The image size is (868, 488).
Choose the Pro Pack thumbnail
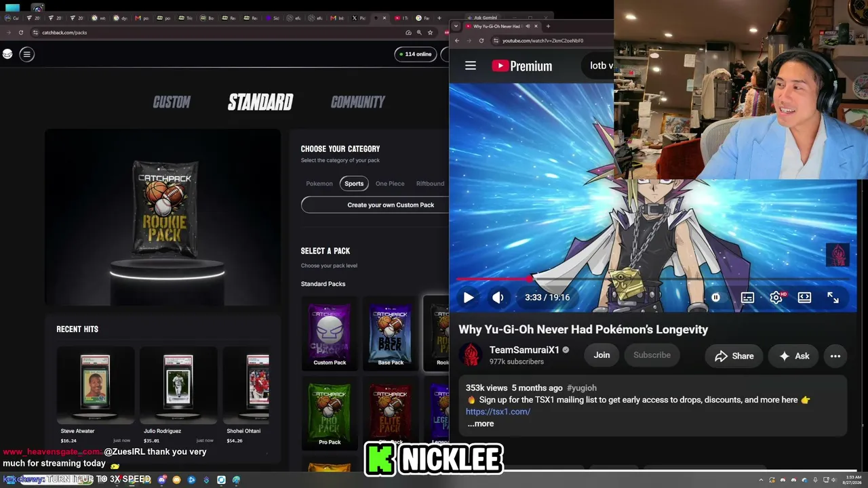tap(330, 413)
